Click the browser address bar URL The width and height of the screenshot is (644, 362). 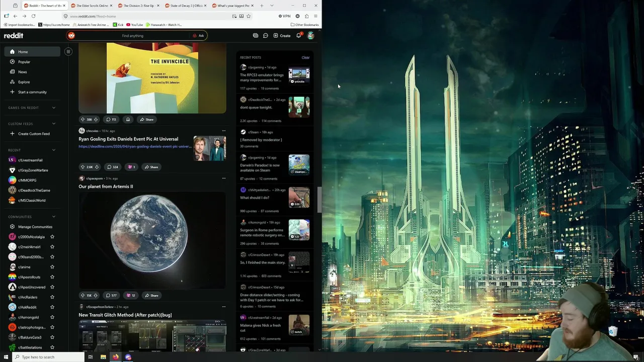tap(93, 16)
